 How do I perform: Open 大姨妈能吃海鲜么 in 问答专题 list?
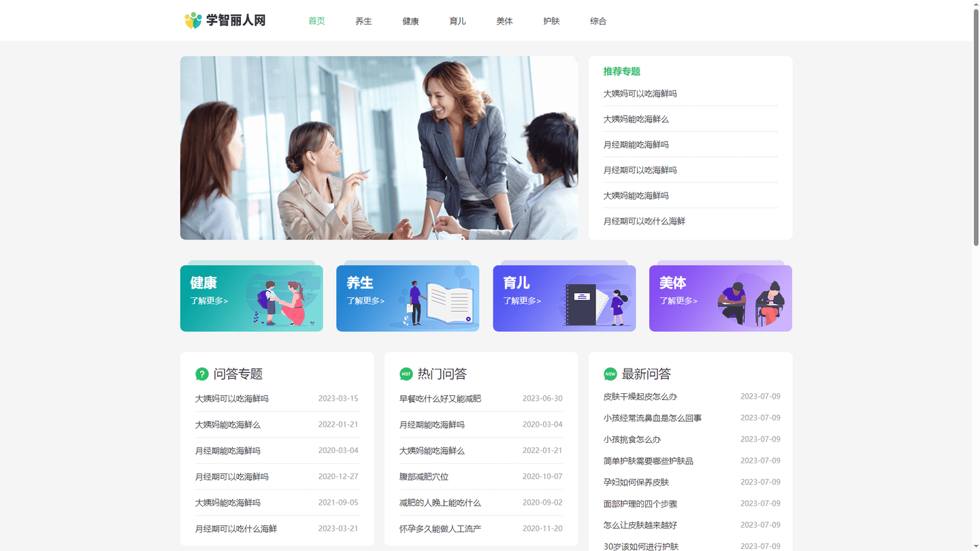227,424
